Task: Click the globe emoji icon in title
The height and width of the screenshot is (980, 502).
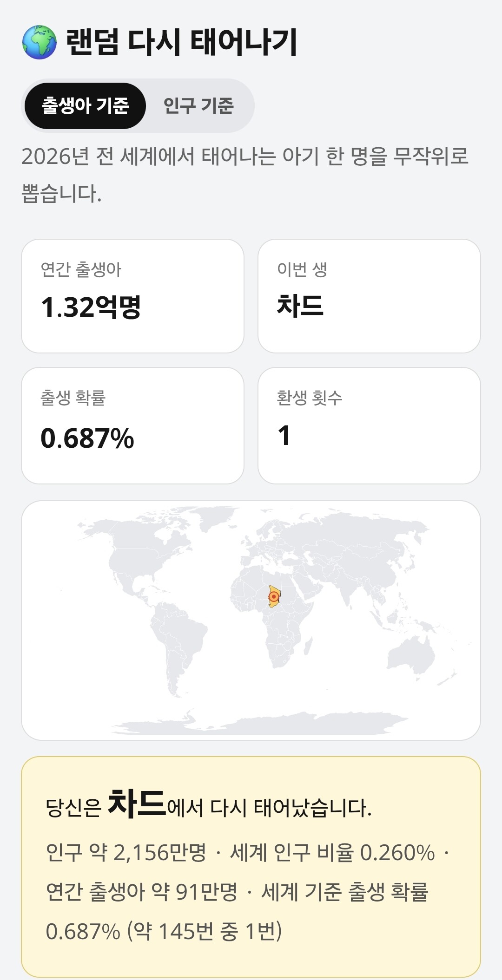Action: pyautogui.click(x=40, y=42)
